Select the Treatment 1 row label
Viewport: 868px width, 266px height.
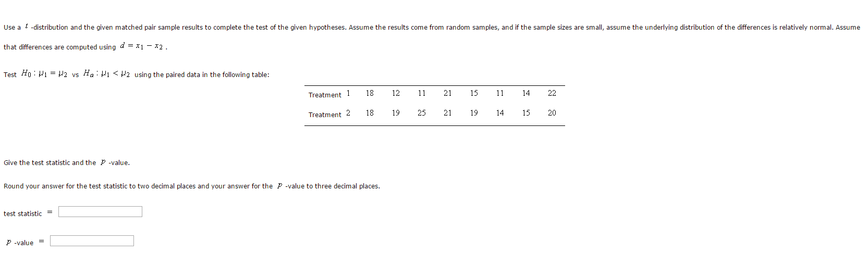tap(329, 94)
